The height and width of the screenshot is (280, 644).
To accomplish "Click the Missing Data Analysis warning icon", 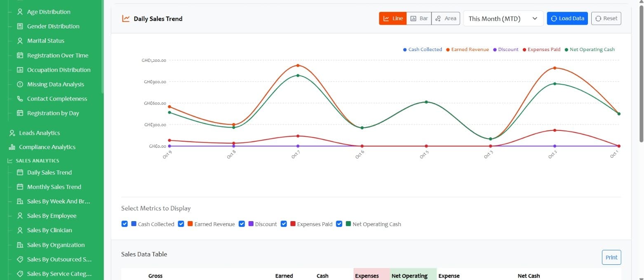I will tap(20, 84).
